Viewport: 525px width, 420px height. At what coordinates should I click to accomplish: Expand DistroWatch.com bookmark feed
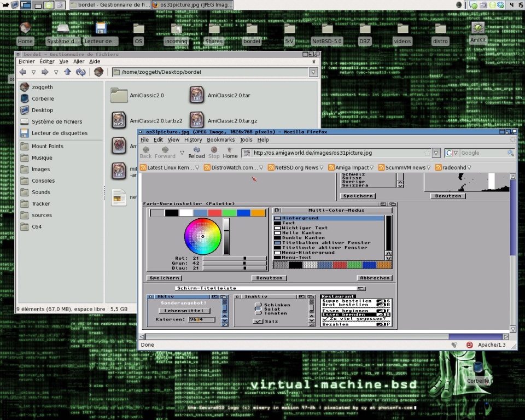coord(261,167)
